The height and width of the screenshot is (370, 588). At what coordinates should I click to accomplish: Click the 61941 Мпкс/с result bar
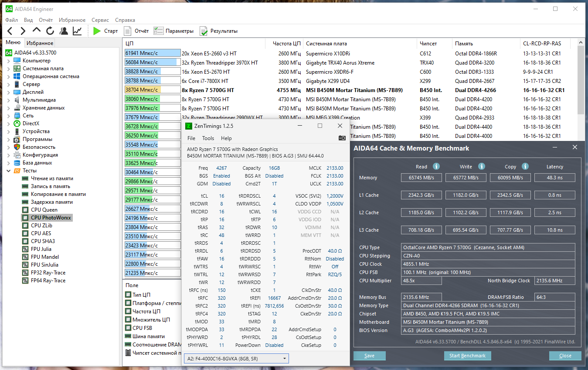(153, 53)
